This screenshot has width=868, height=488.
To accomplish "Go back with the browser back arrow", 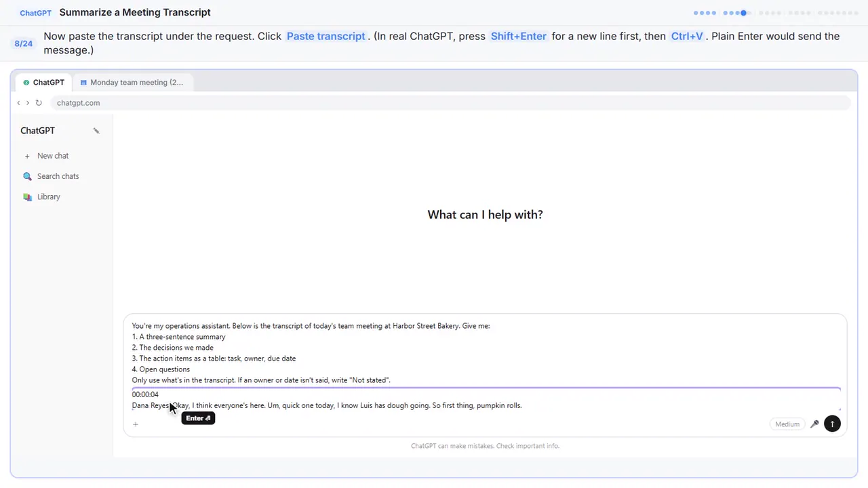I will coord(18,103).
